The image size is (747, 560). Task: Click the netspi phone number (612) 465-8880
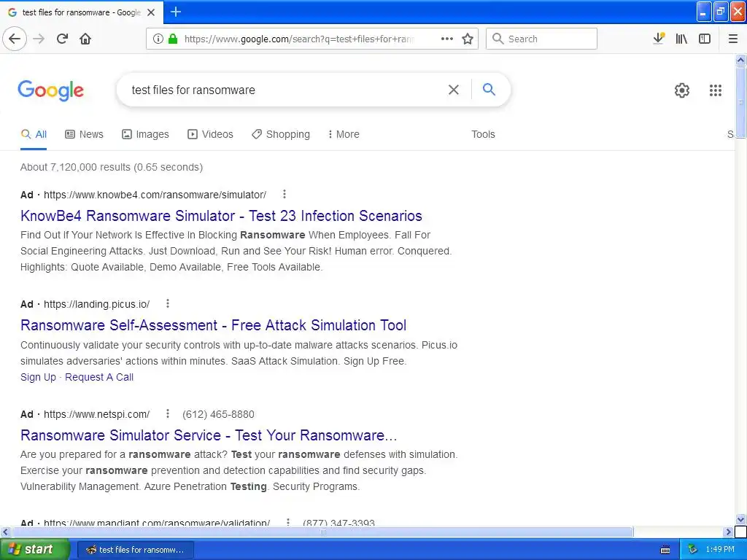tap(218, 414)
